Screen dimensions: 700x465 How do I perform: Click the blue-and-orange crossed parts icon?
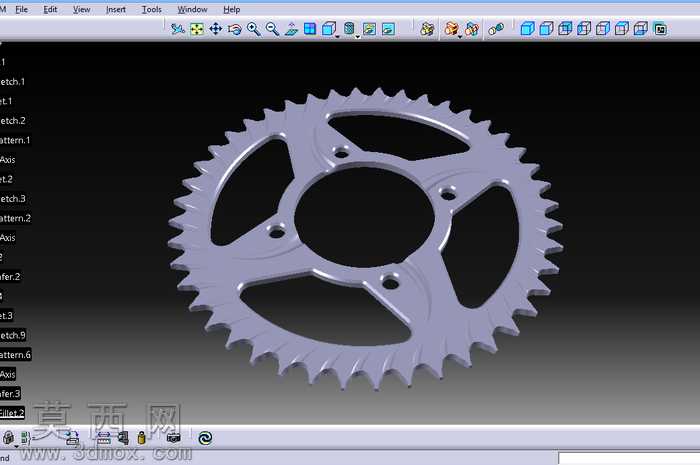click(x=471, y=29)
